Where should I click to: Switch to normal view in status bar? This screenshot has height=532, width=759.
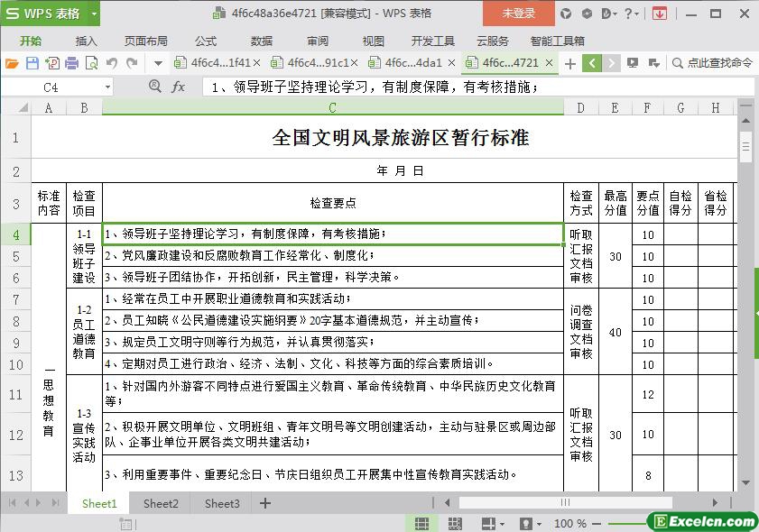click(x=421, y=523)
